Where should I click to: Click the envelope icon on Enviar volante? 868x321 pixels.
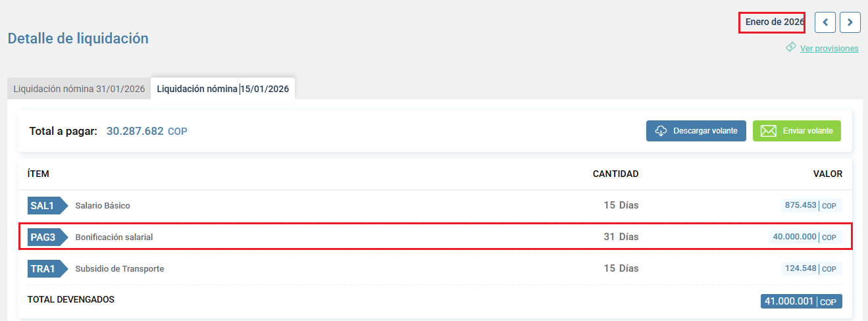tap(768, 131)
